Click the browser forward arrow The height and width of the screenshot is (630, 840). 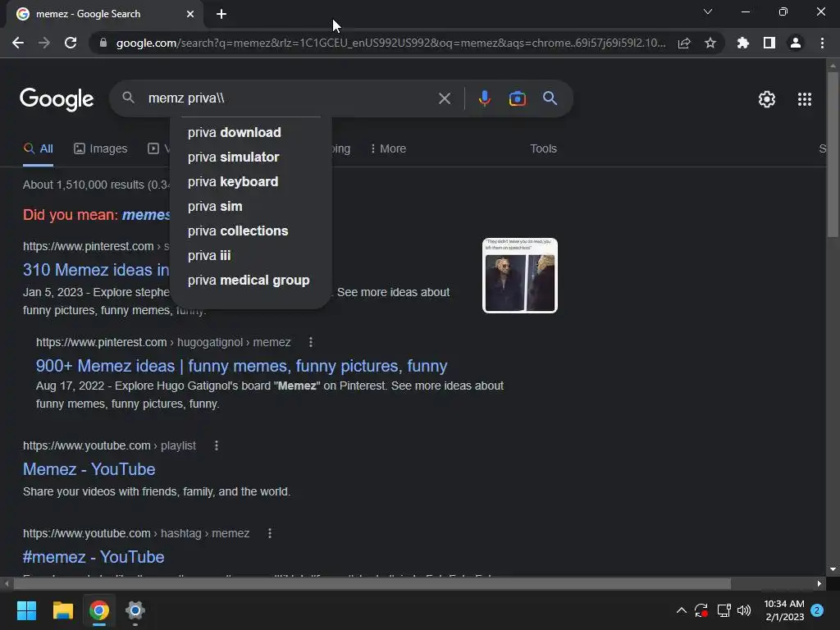[44, 43]
